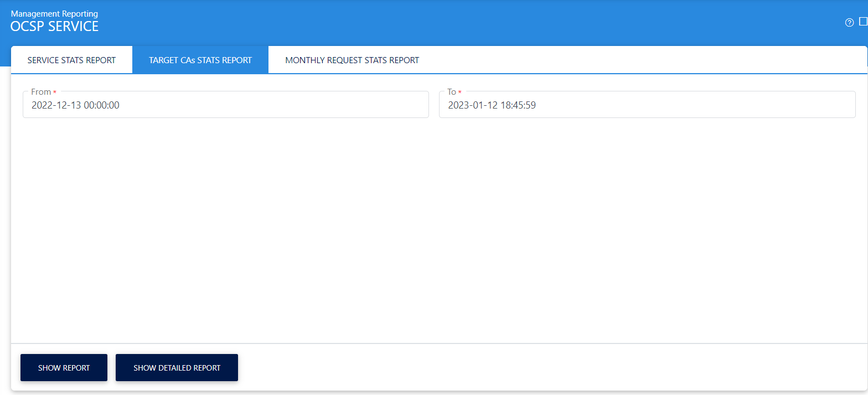
Task: Open the help question mark icon
Action: pos(849,23)
